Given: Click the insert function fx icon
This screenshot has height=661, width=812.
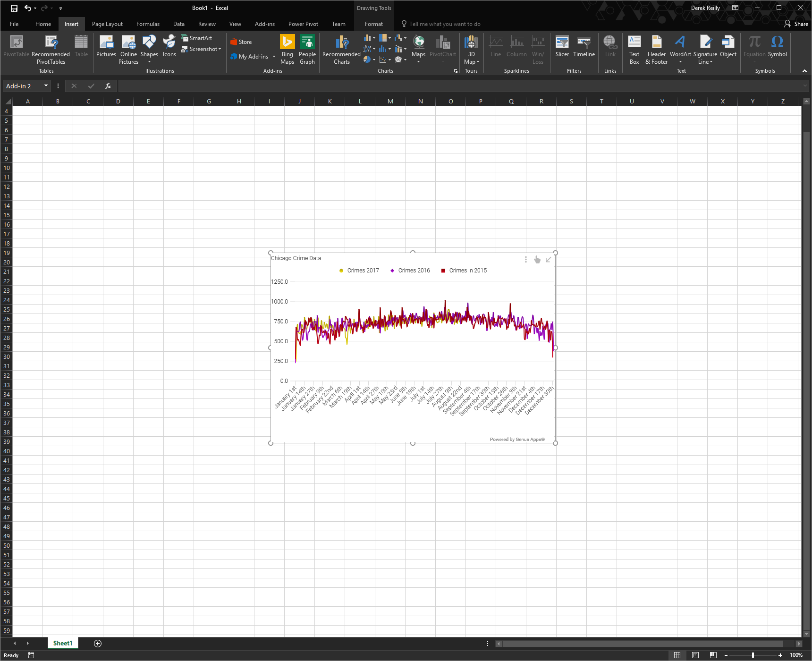Looking at the screenshot, I should (x=108, y=86).
